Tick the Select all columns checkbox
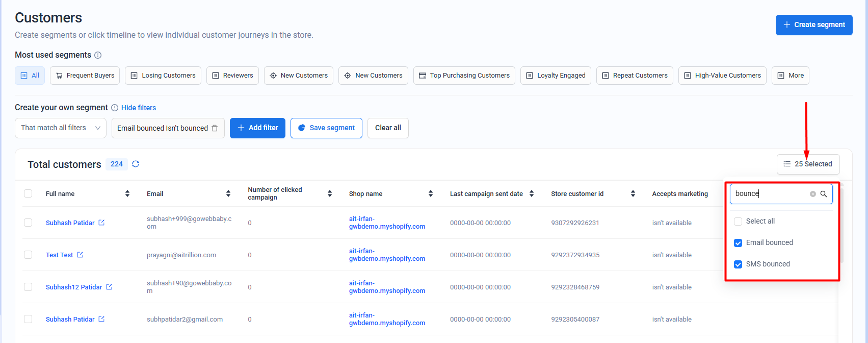The height and width of the screenshot is (343, 868). [x=738, y=222]
